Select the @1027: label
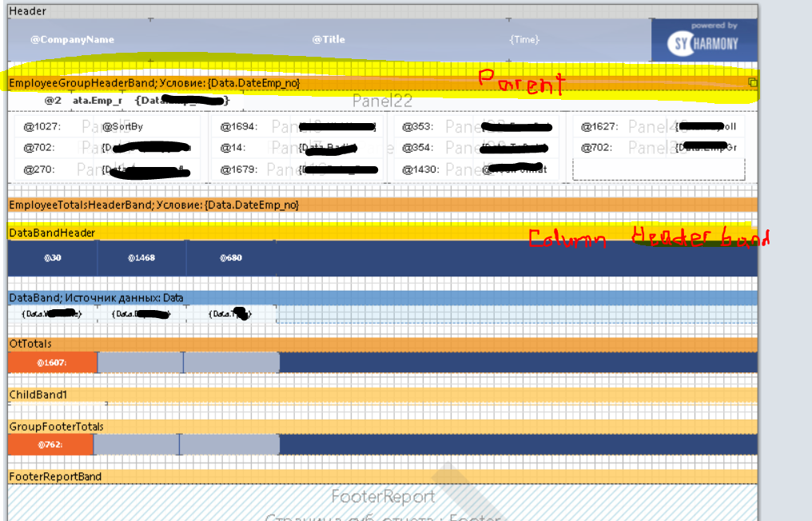This screenshot has height=521, width=812. pos(42,126)
